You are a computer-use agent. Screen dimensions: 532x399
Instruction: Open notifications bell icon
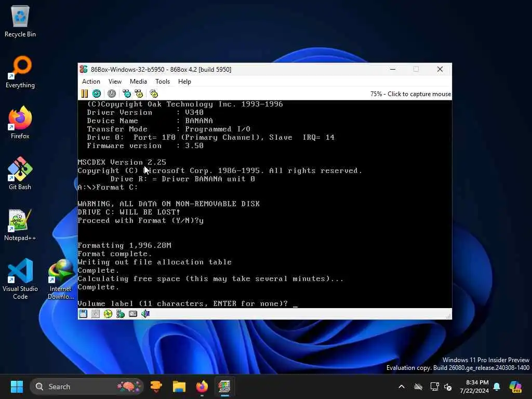(497, 387)
